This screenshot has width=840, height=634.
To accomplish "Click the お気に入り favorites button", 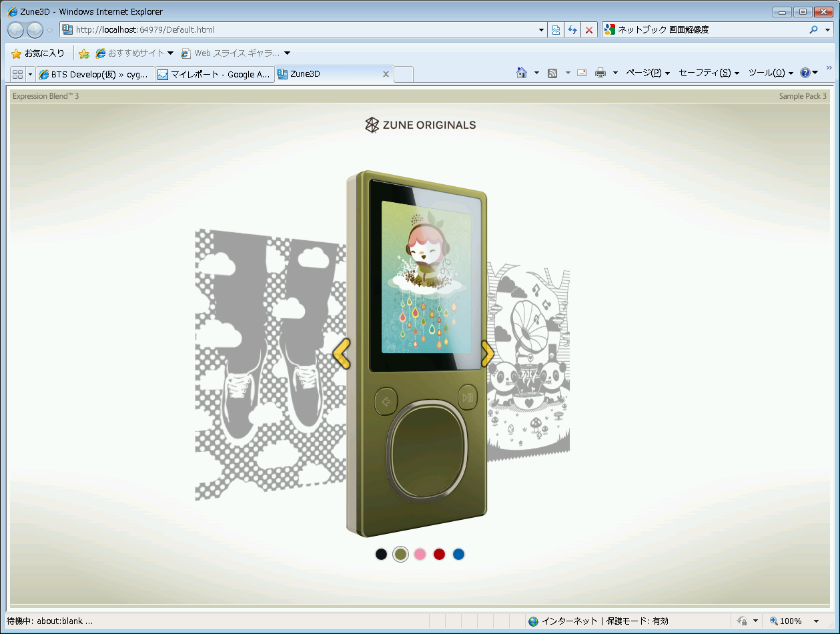I will (38, 53).
